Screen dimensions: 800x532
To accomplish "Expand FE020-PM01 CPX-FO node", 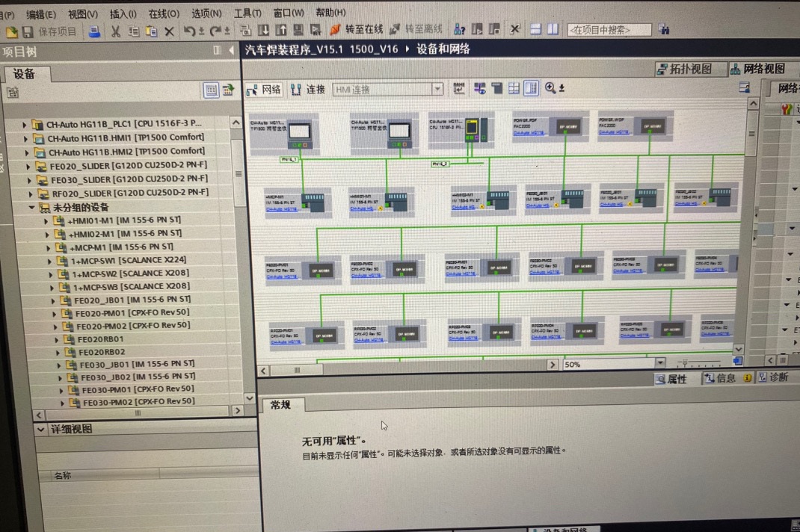I will click(55, 314).
